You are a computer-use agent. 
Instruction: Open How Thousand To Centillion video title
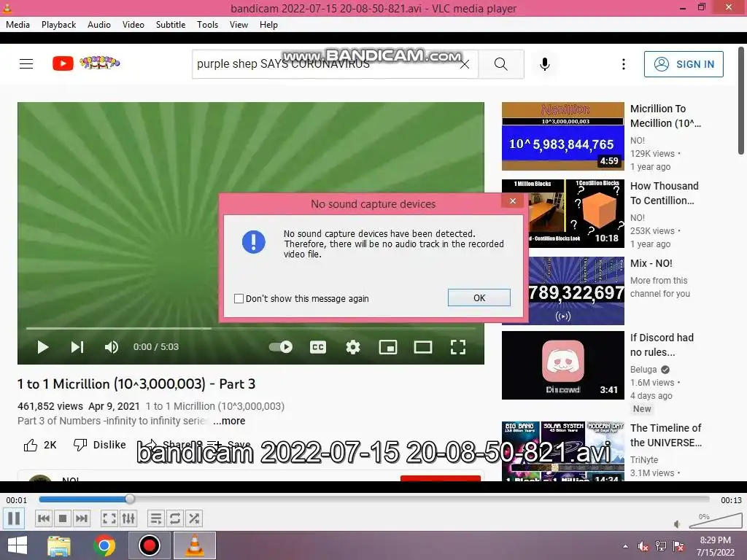664,193
